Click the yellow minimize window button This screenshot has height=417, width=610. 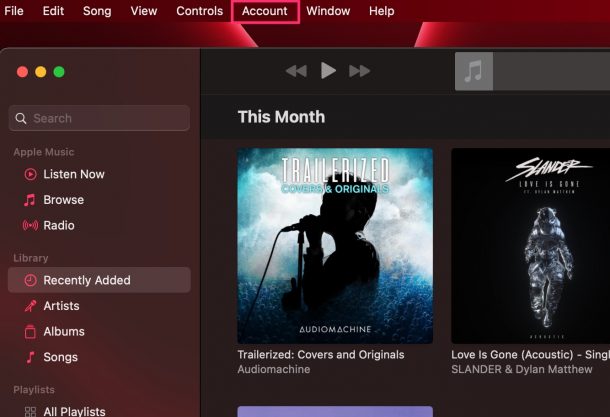[x=40, y=72]
